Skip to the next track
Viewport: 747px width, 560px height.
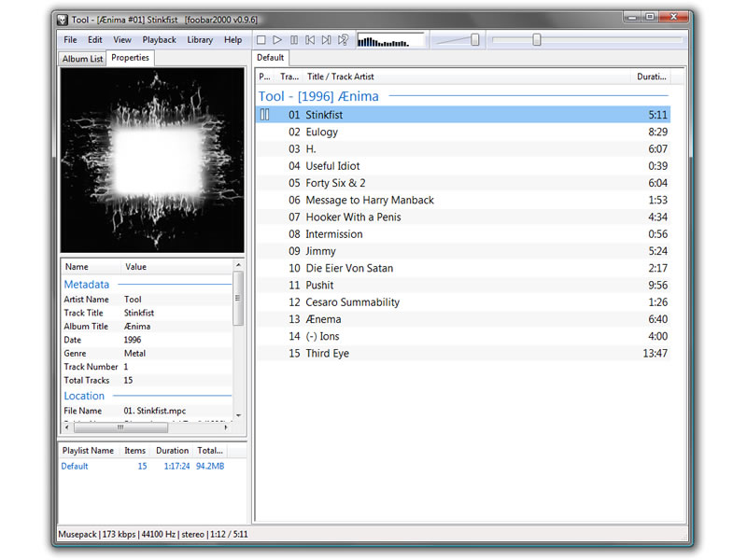click(326, 40)
